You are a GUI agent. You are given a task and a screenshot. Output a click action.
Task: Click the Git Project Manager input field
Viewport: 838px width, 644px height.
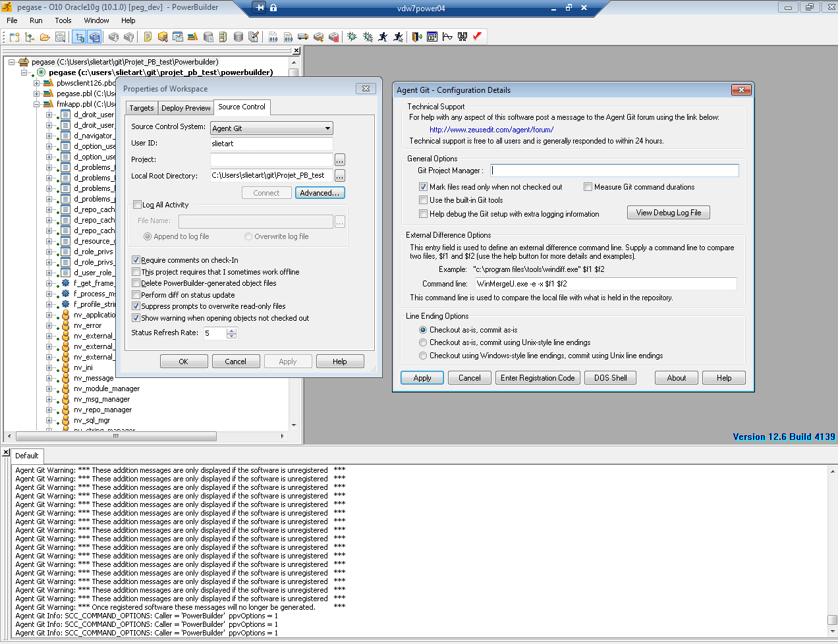click(x=615, y=171)
